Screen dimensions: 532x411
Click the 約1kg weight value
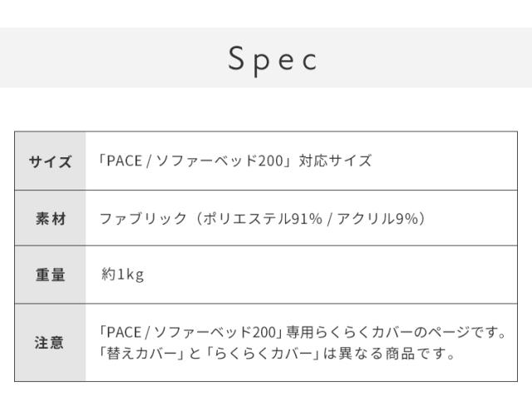122,275
